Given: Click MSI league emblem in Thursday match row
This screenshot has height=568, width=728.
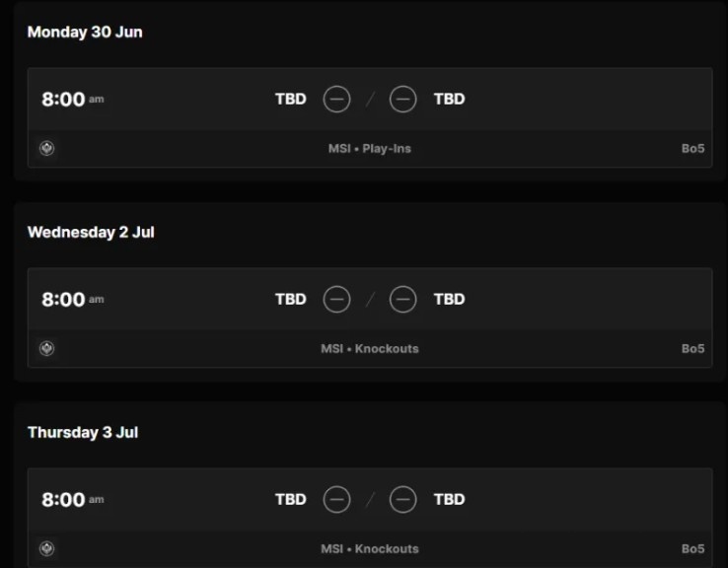Looking at the screenshot, I should pyautogui.click(x=46, y=548).
